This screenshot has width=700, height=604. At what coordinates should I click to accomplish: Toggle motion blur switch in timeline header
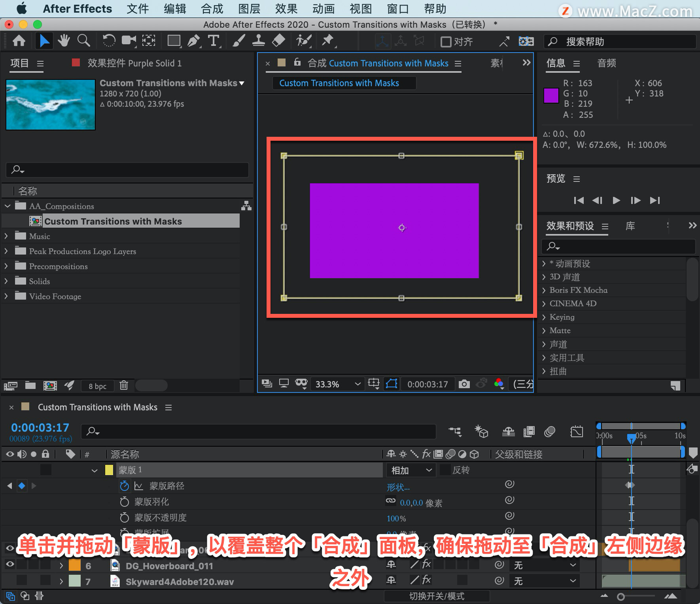tap(550, 432)
